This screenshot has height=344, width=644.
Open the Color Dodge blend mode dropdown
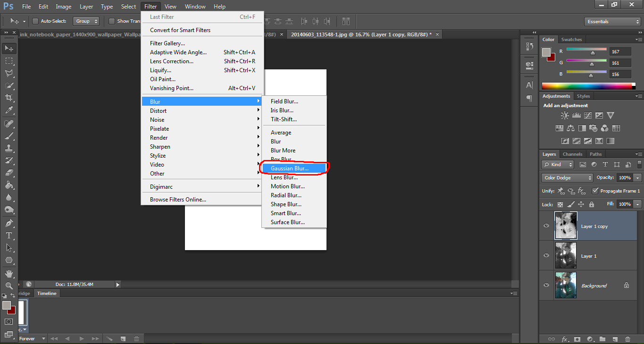[567, 178]
